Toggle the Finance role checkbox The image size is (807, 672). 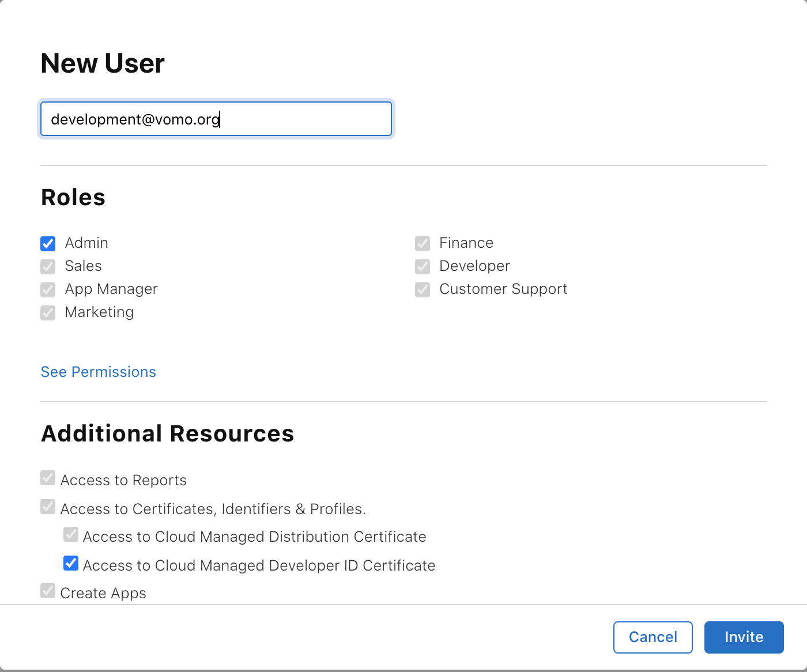[x=423, y=244]
